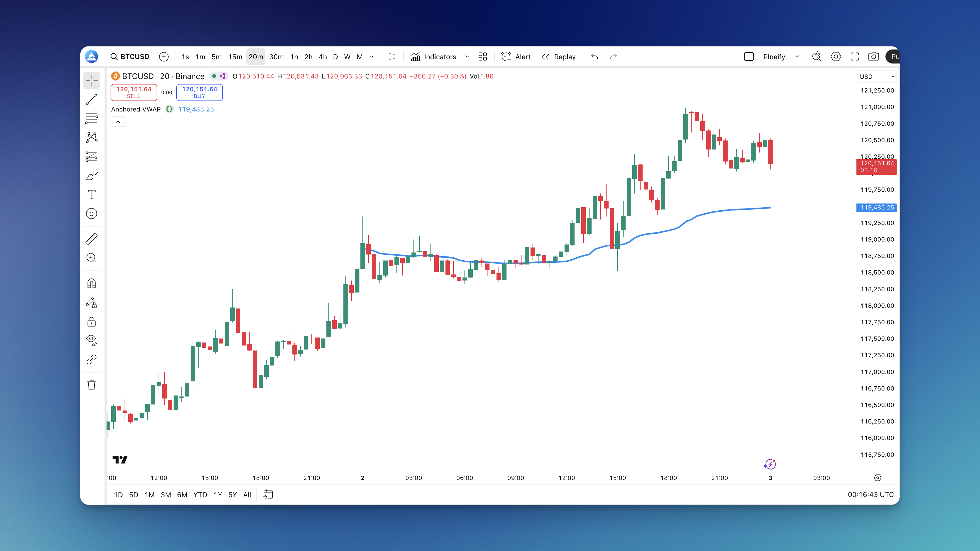Collapse the indicator legend arrow
The image size is (980, 551).
(x=118, y=122)
